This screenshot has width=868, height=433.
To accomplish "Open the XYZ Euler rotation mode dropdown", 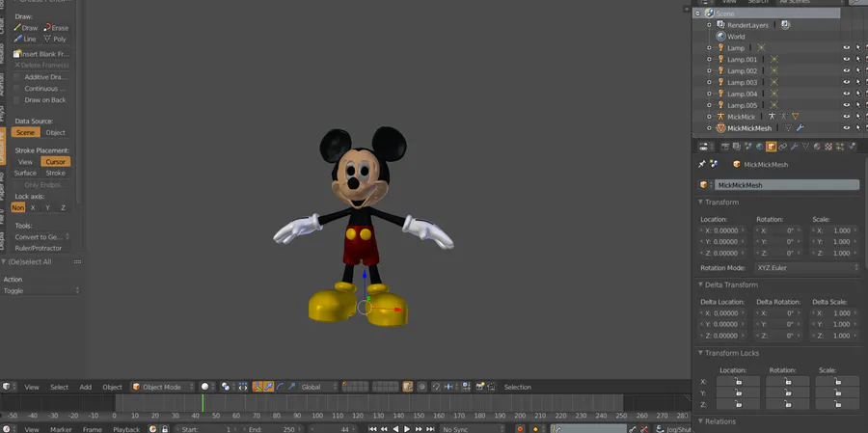I will pyautogui.click(x=806, y=268).
